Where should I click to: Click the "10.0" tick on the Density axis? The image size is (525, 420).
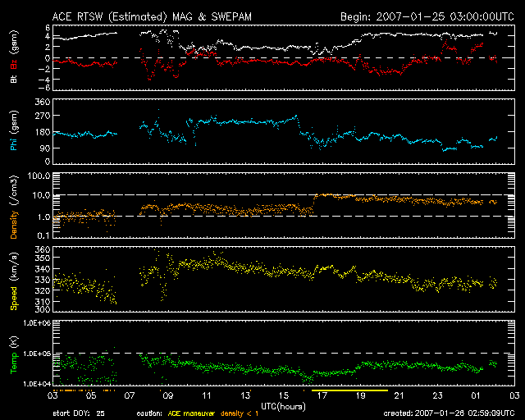click(41, 195)
